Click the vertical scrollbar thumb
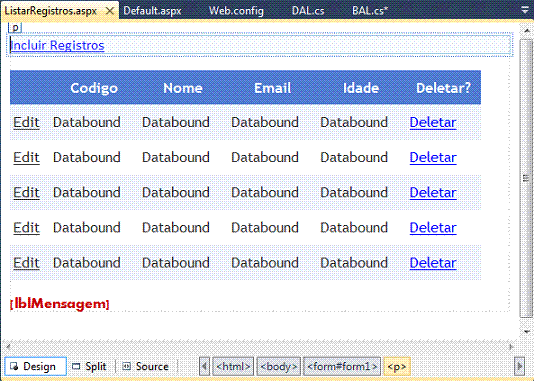 coord(527,178)
